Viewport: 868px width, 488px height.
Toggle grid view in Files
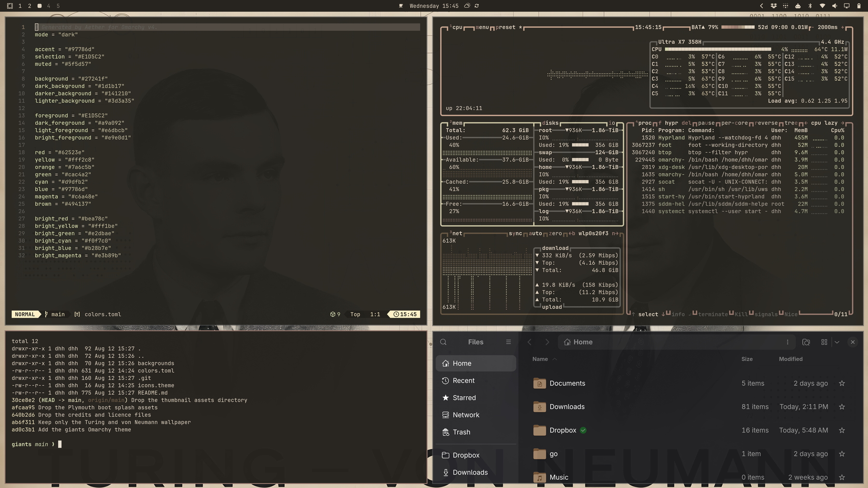824,342
